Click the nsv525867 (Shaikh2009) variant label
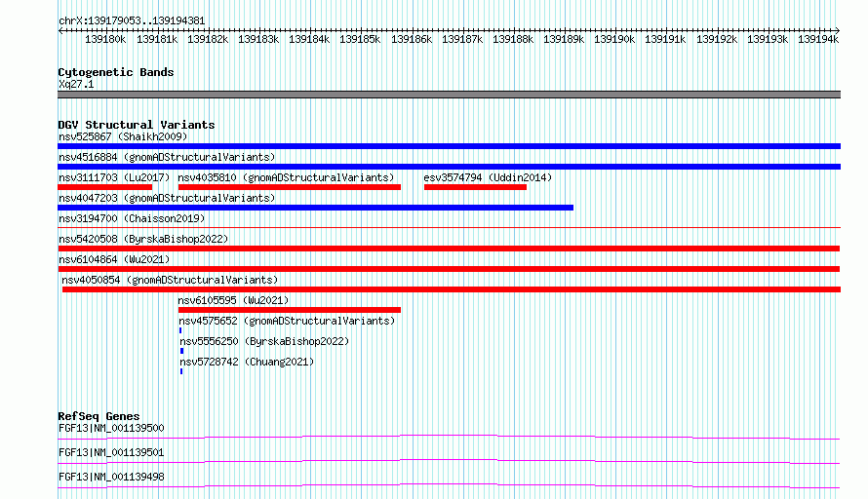 point(123,136)
